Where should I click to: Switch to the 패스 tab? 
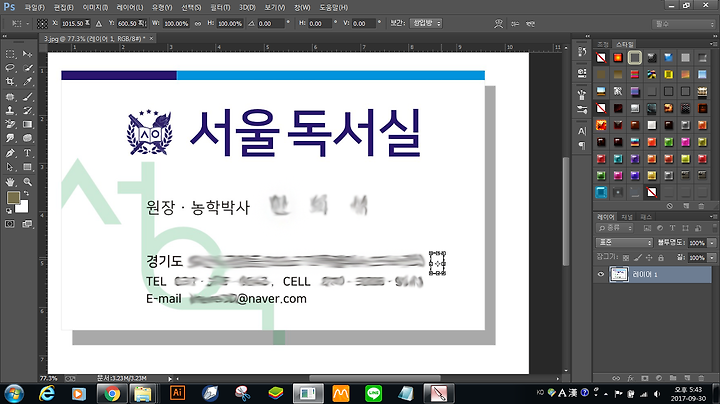point(646,217)
